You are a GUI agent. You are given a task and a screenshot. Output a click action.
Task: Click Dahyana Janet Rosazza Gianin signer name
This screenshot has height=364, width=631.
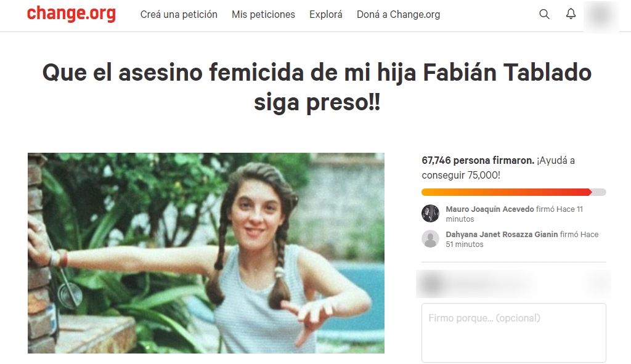click(502, 235)
